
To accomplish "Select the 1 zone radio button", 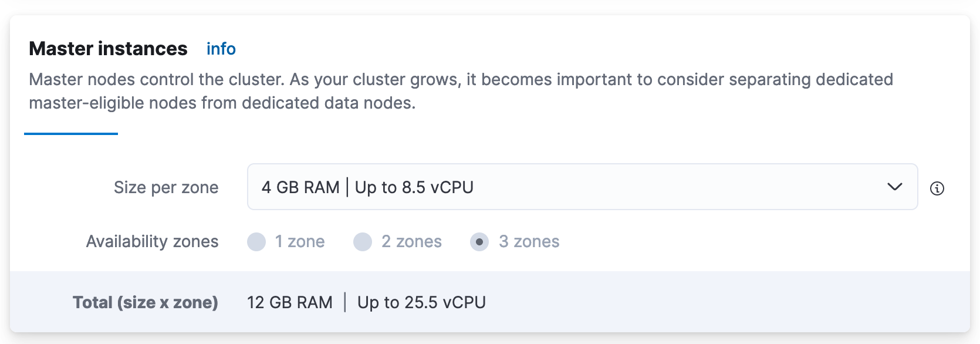I will 256,241.
